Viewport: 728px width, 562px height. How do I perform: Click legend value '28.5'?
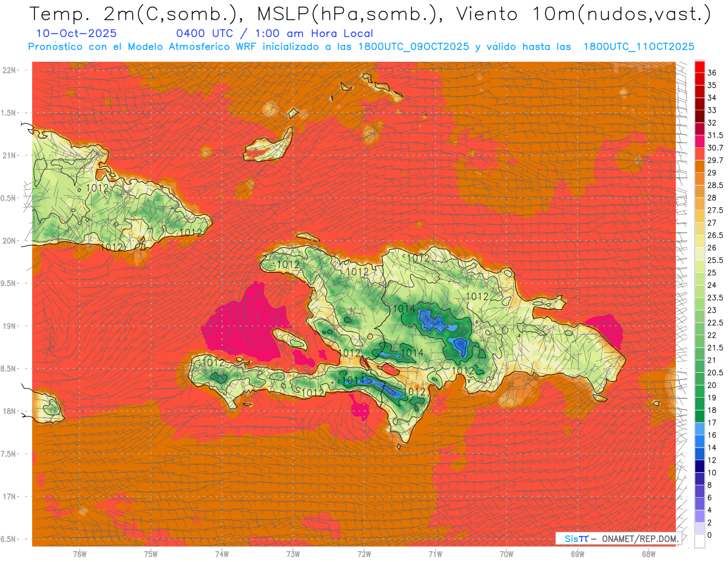pyautogui.click(x=715, y=186)
